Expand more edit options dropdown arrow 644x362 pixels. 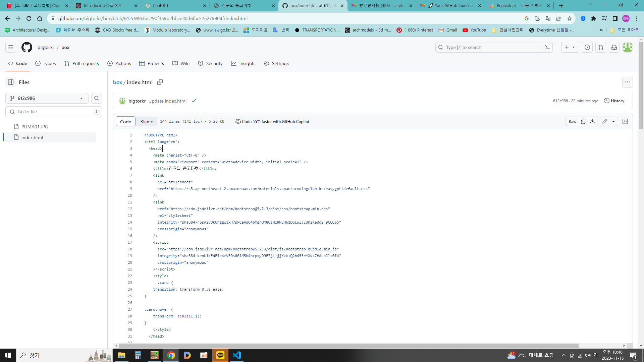pos(613,121)
